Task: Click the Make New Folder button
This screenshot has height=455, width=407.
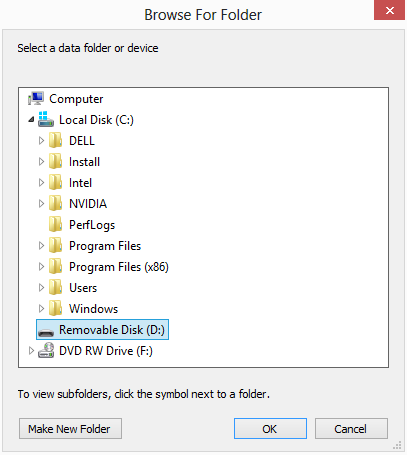Action: [70, 429]
